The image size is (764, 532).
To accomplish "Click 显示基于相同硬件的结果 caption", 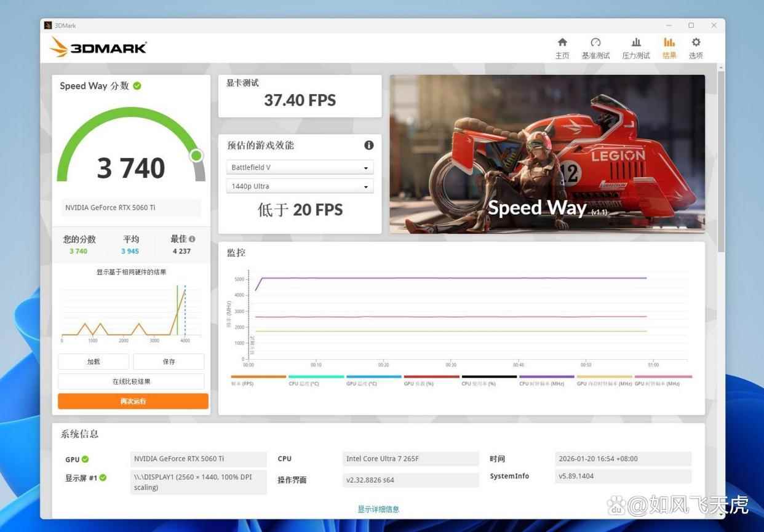I will (x=131, y=272).
